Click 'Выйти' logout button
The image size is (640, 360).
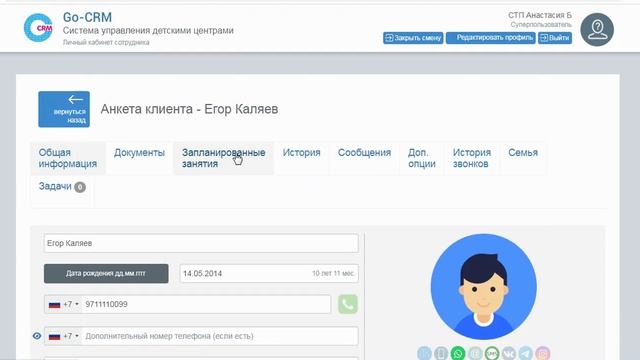coord(555,38)
